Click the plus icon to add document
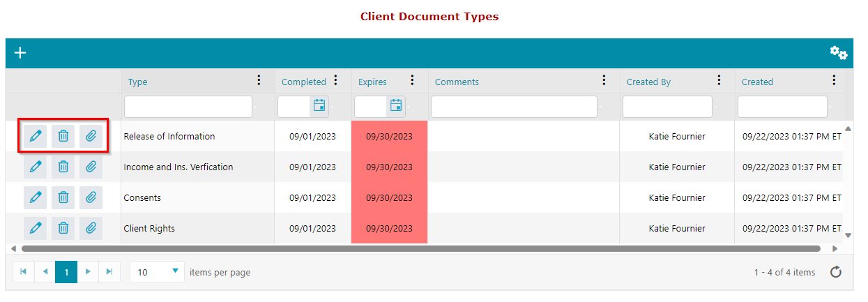The image size is (868, 302). click(x=20, y=53)
